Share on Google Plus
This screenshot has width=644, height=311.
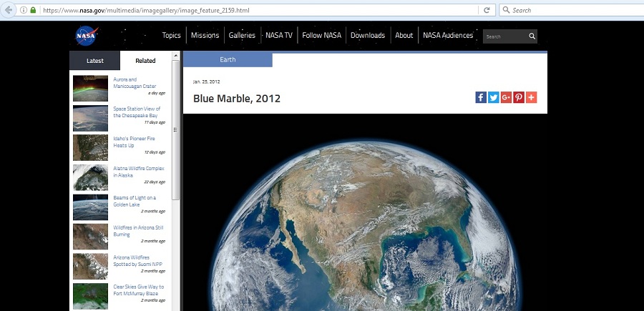click(x=506, y=97)
